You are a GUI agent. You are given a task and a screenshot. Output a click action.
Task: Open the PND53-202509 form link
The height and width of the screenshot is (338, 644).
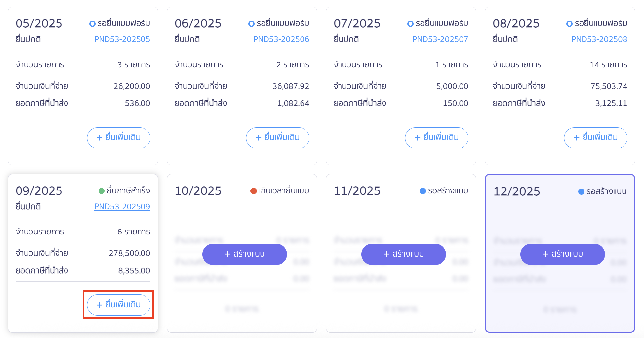click(x=122, y=206)
